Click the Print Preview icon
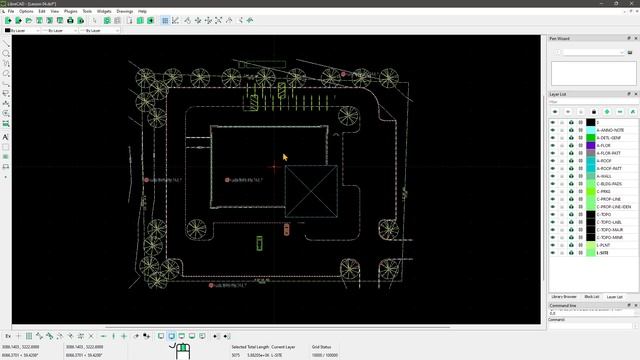The width and height of the screenshot is (640, 360). tap(81, 20)
